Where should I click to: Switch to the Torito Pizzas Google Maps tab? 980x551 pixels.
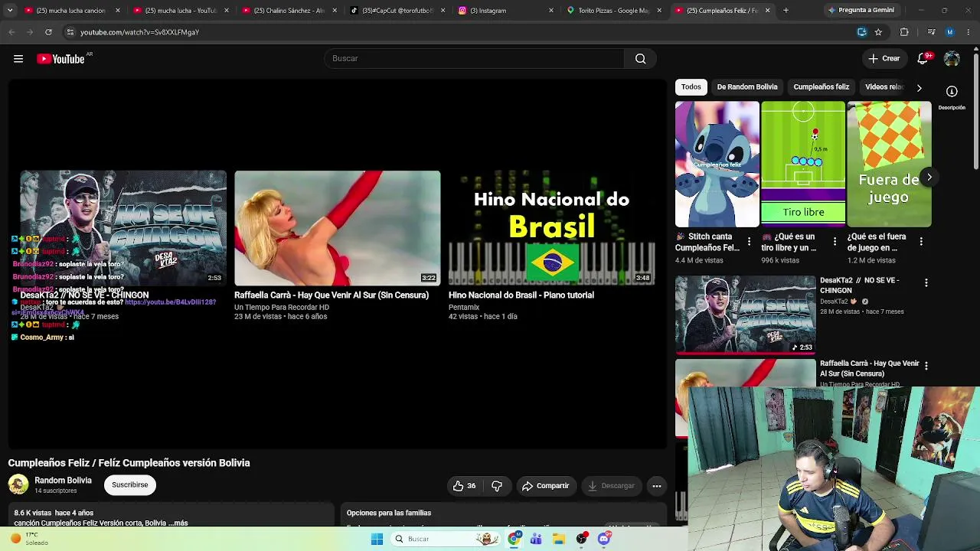click(614, 11)
